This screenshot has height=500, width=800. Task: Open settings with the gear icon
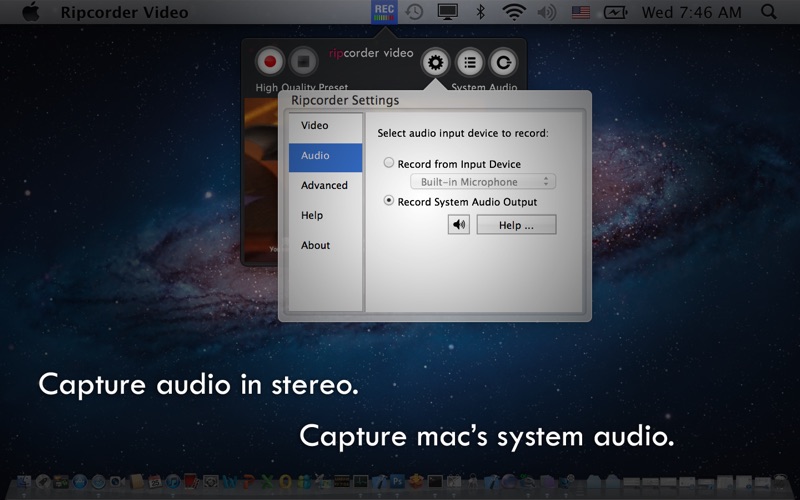click(435, 62)
